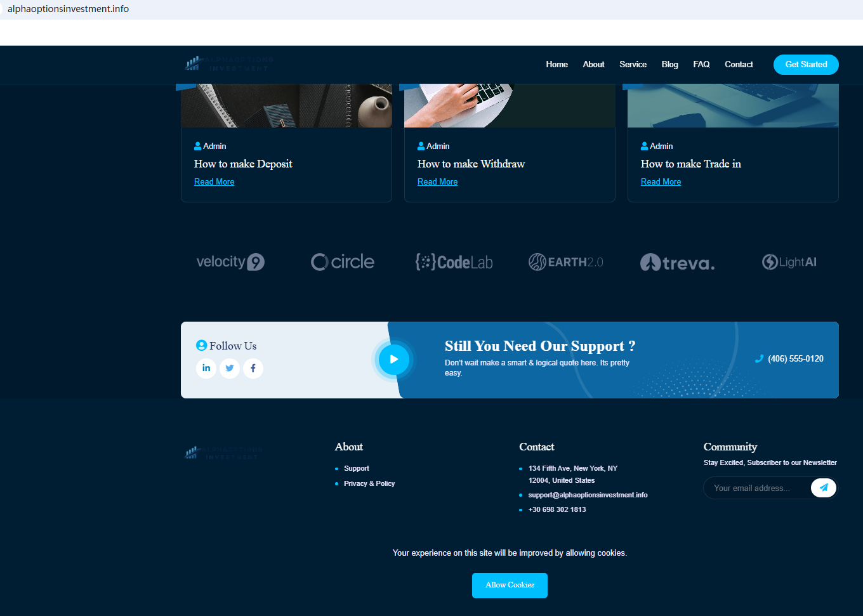Read More on How to make Deposit
Screen dimensions: 863x616
click(214, 182)
